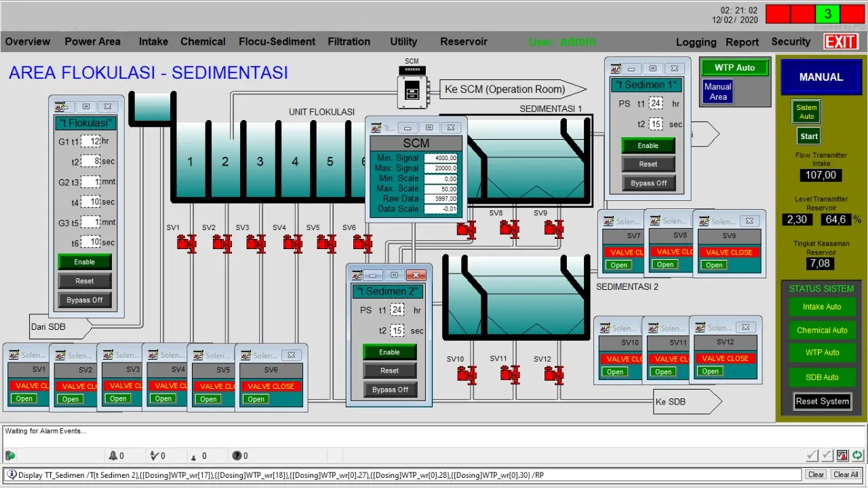This screenshot has width=868, height=488.
Task: Open the Overview menu
Action: 28,41
